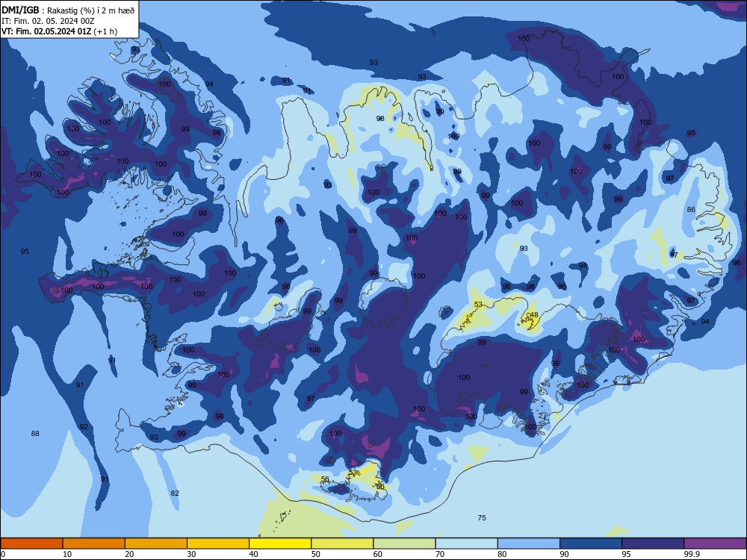Viewport: 747px width, 560px height.
Task: Click the dark orange 0–10 legend swatch
Action: 31,544
